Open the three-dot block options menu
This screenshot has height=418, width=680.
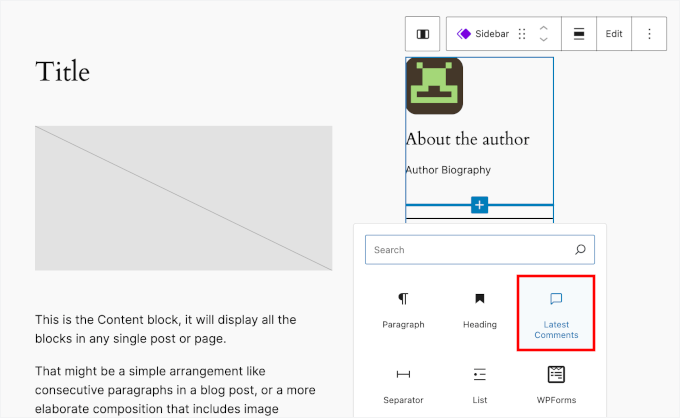649,34
